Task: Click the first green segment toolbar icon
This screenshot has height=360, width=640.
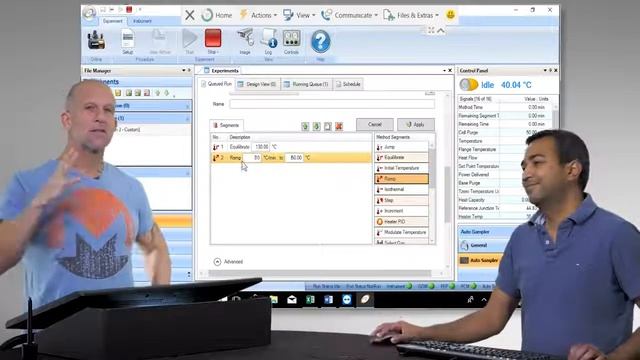Action: (305, 127)
